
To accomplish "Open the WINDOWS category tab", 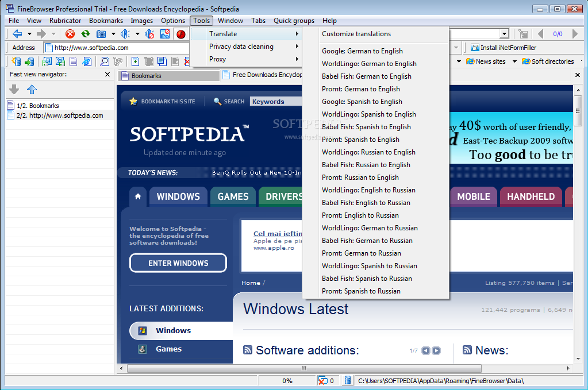I will point(178,196).
